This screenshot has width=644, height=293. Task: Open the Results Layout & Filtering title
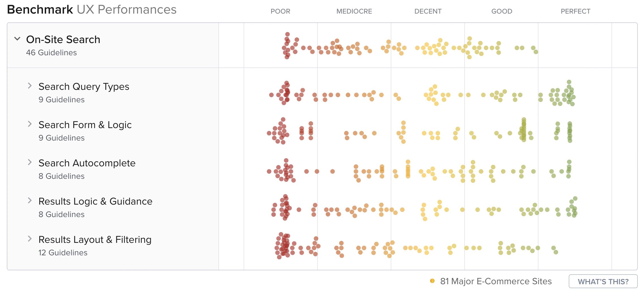(x=95, y=239)
